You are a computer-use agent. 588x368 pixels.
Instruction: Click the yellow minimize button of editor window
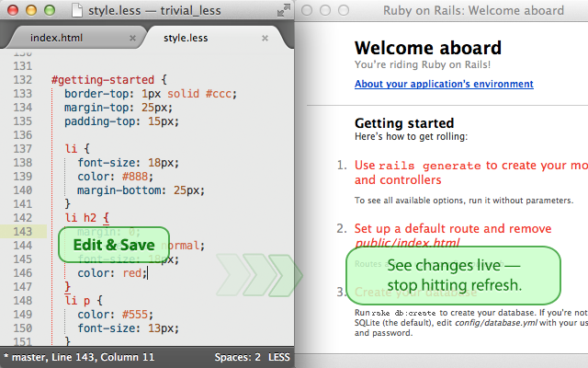point(31,10)
